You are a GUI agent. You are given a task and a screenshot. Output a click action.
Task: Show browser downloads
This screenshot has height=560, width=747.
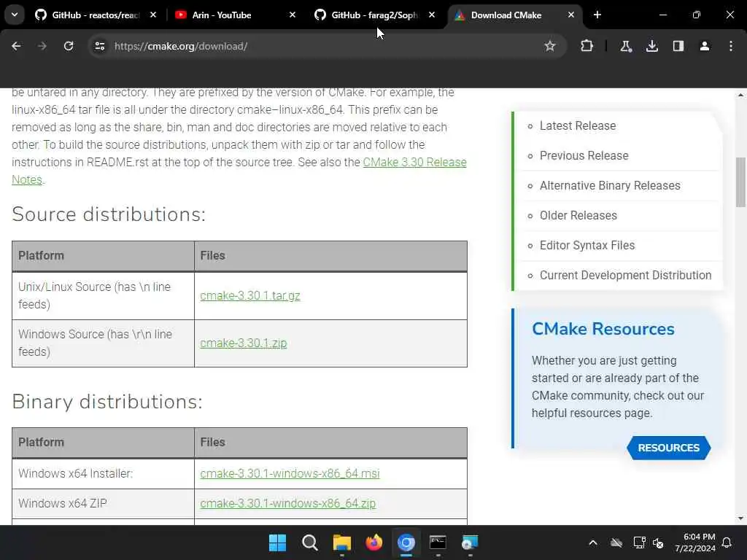click(x=651, y=46)
